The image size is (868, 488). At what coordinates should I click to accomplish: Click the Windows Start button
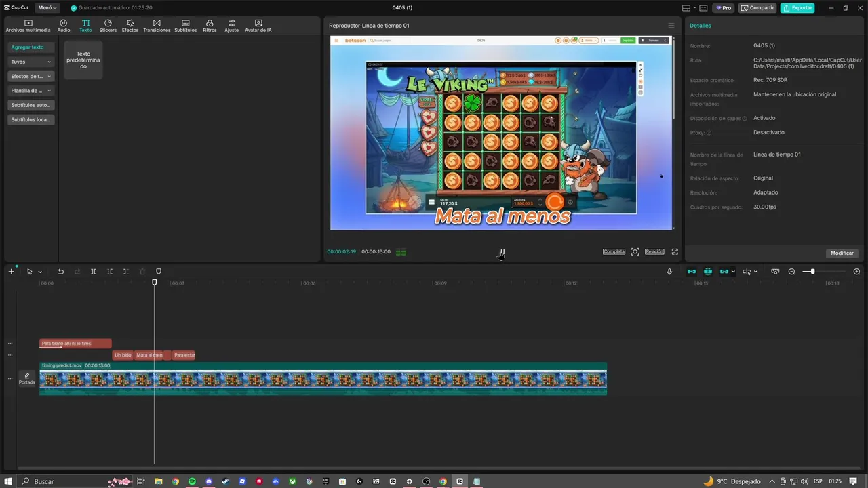(x=9, y=481)
